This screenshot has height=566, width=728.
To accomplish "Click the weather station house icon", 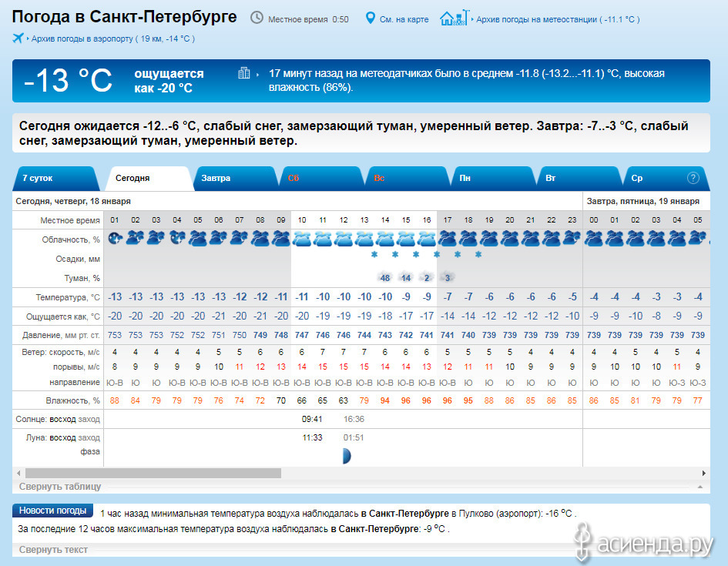I will (x=455, y=18).
